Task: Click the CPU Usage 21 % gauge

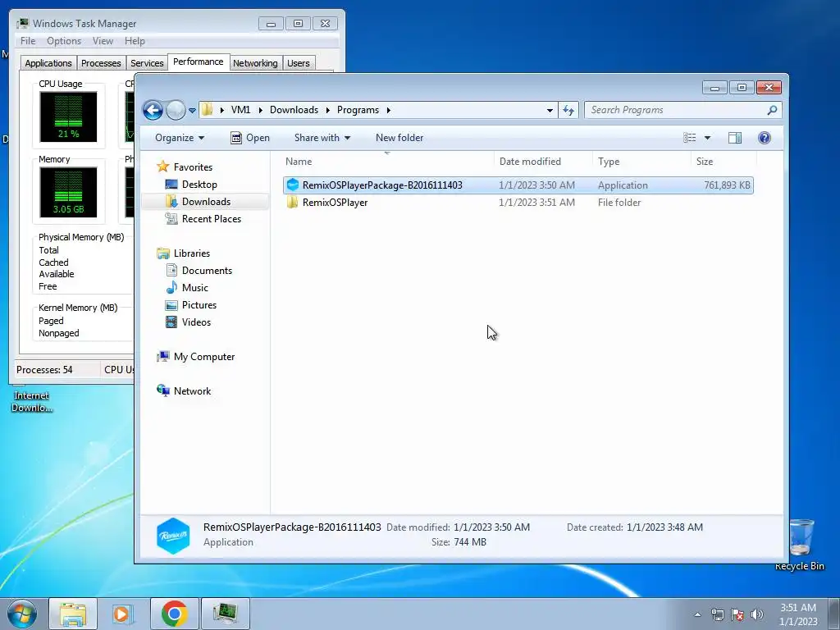Action: coord(68,116)
